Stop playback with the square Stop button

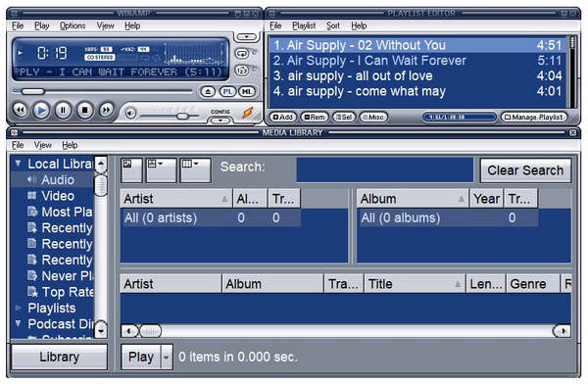pos(84,111)
